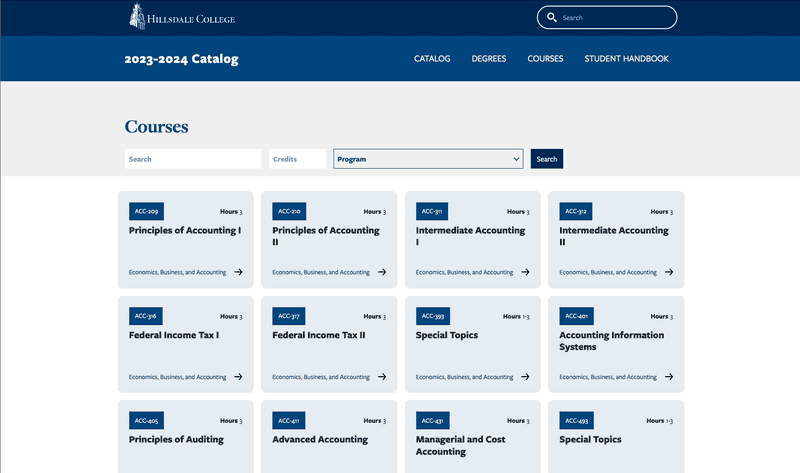
Task: Open Accounting Information Systems course
Action: pyautogui.click(x=611, y=340)
